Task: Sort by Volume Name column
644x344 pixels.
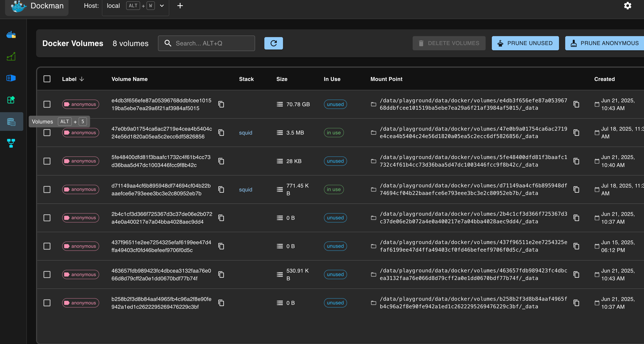Action: pyautogui.click(x=129, y=79)
